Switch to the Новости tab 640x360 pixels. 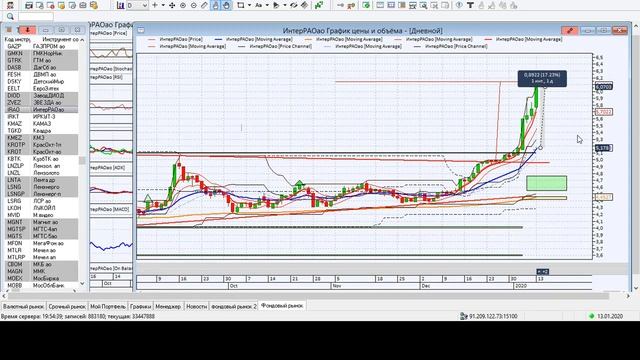click(x=196, y=306)
